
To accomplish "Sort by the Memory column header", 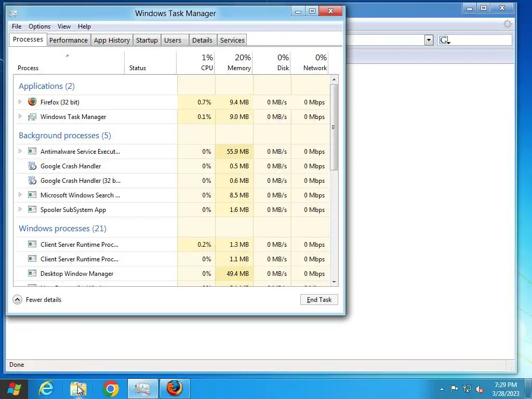I will coord(234,63).
